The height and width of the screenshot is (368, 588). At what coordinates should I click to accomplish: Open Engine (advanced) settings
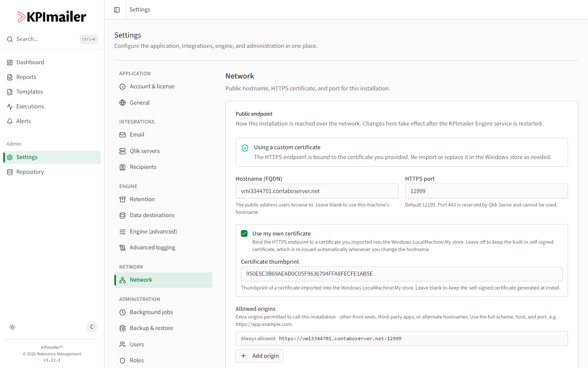tap(163, 232)
